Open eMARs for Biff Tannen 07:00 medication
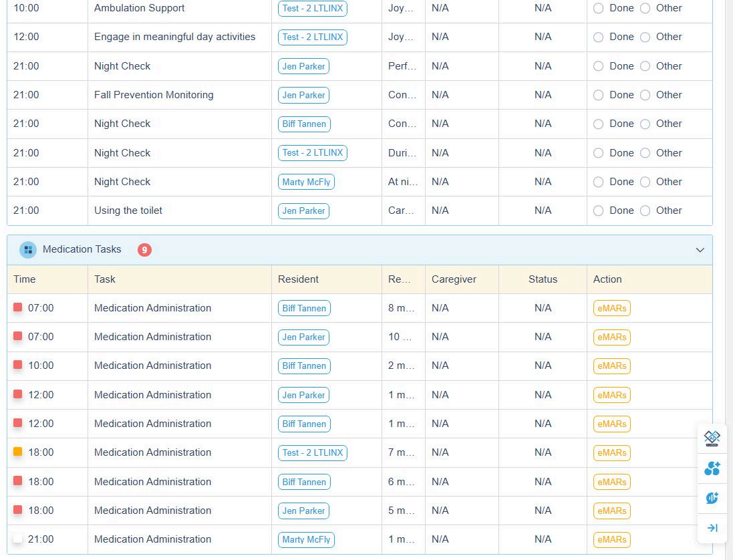Viewport: 733px width, 560px height. 611,308
